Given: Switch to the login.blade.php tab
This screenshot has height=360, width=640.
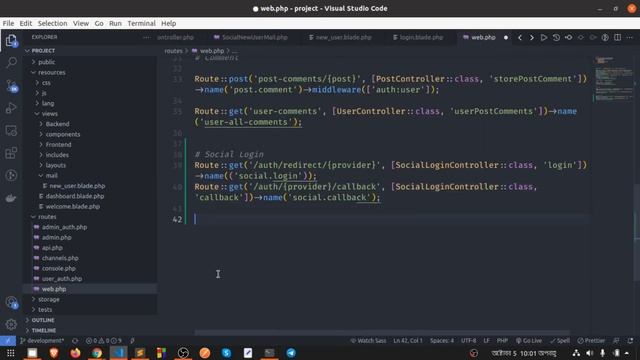Looking at the screenshot, I should coord(421,37).
